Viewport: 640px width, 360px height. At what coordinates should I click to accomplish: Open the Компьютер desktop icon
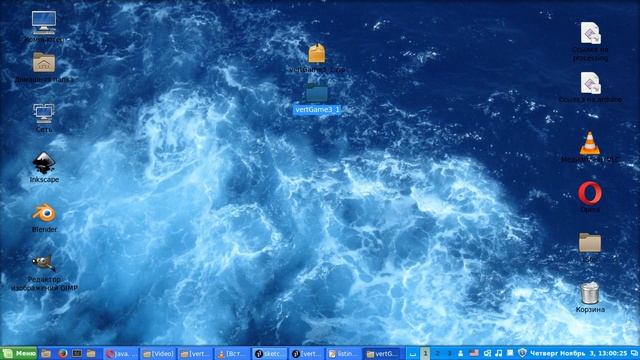click(x=44, y=22)
